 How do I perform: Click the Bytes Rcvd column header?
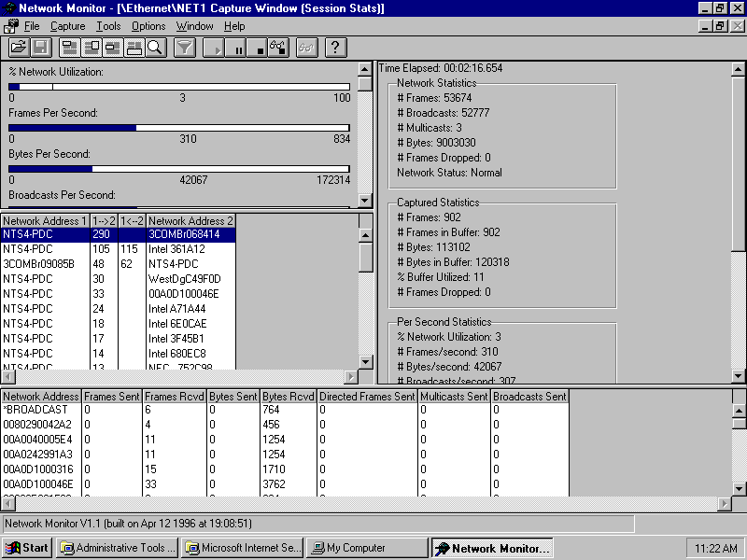(x=289, y=397)
